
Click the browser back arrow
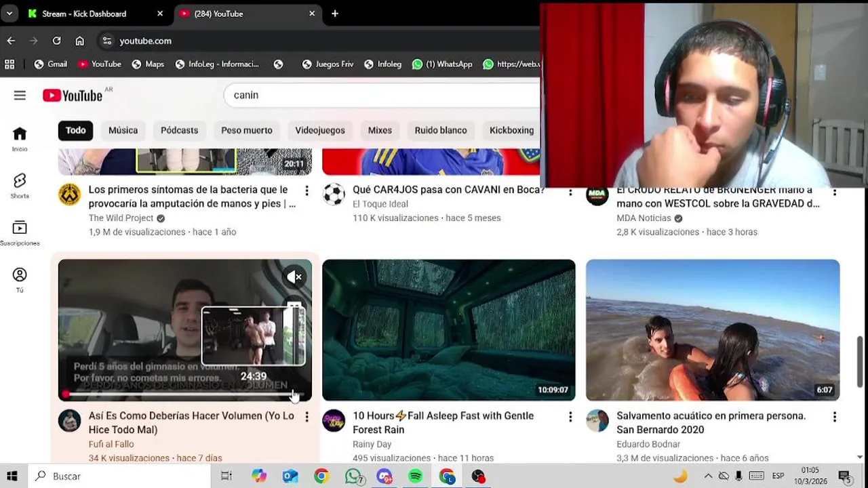click(x=11, y=41)
